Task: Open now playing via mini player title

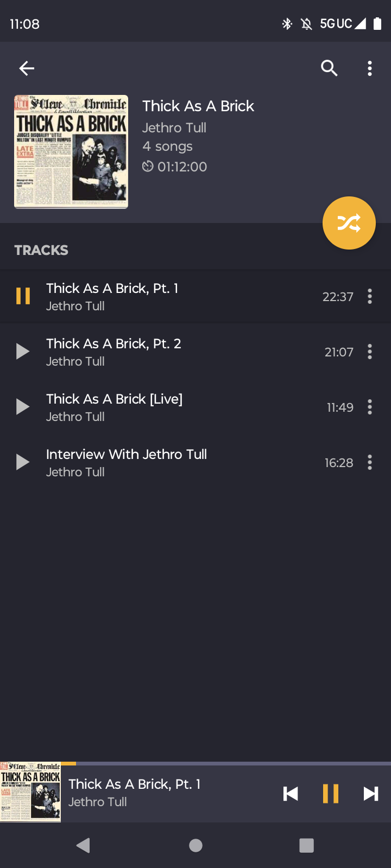Action: tap(135, 784)
